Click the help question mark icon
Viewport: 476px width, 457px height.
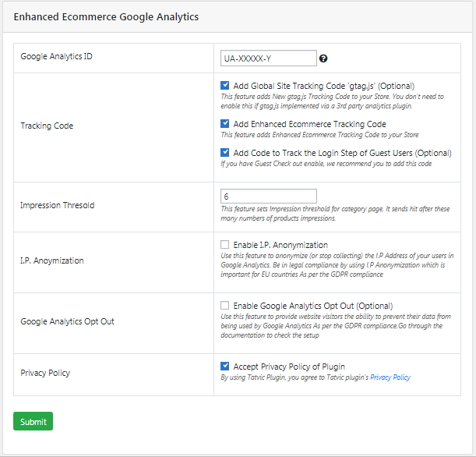coord(323,58)
